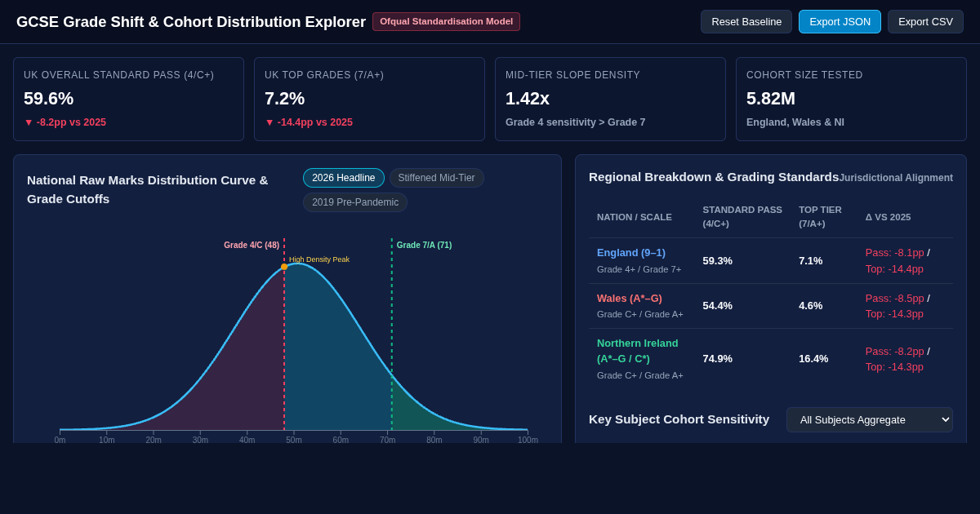Switch to 2019 Pre-Pandemic scenario
Screen dimensions: 980x514
355,202
